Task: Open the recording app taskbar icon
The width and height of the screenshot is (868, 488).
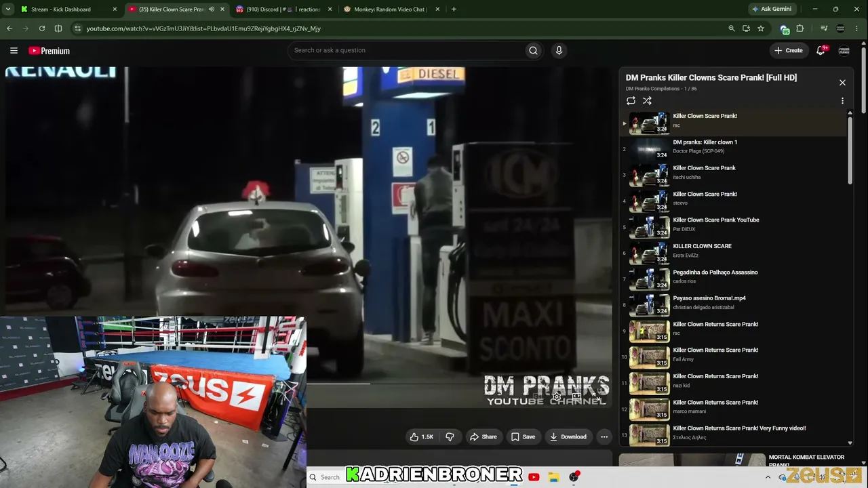Action: point(574,477)
